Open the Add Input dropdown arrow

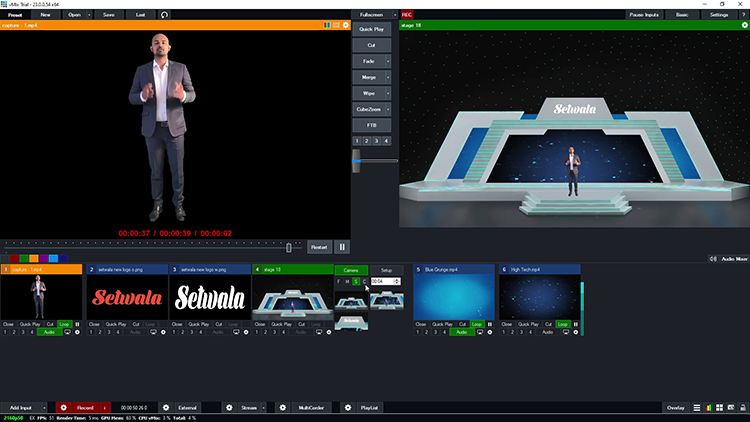pyautogui.click(x=44, y=408)
